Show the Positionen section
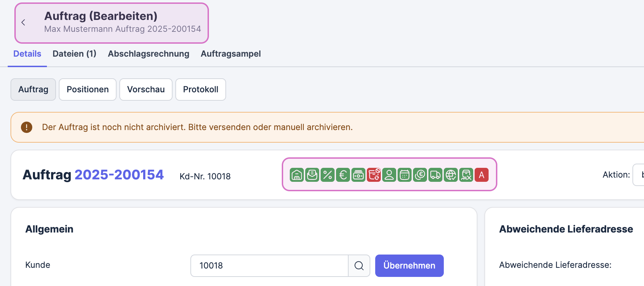 pyautogui.click(x=87, y=90)
